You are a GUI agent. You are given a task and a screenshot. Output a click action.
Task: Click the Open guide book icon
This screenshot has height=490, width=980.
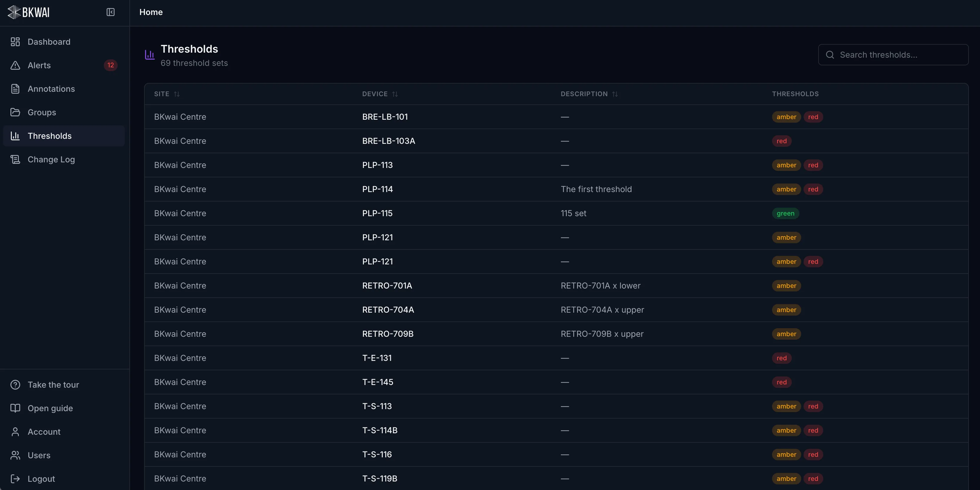pos(15,408)
